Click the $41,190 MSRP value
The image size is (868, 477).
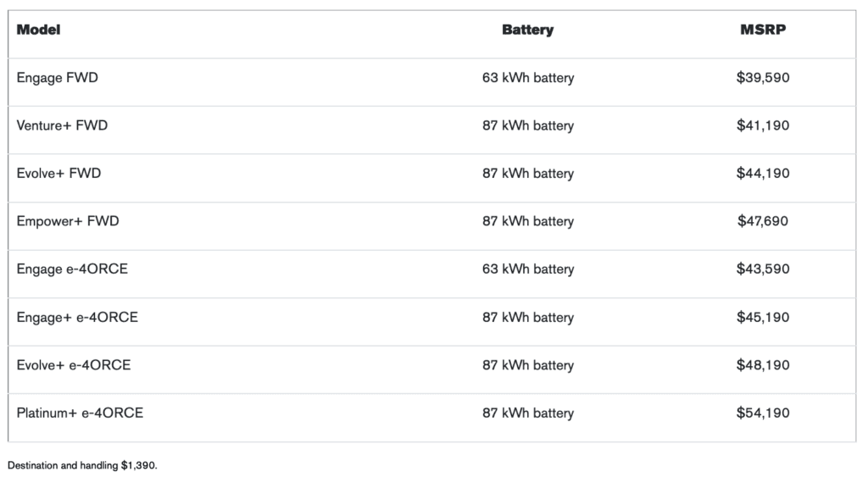coord(763,125)
